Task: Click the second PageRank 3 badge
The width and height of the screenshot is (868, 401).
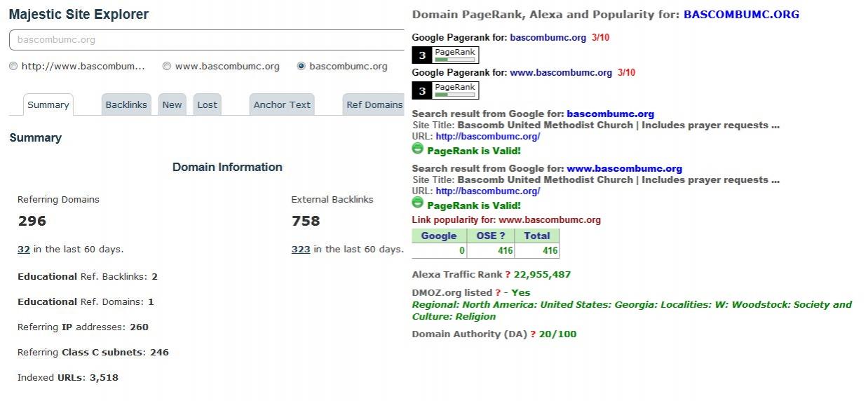Action: coord(445,90)
